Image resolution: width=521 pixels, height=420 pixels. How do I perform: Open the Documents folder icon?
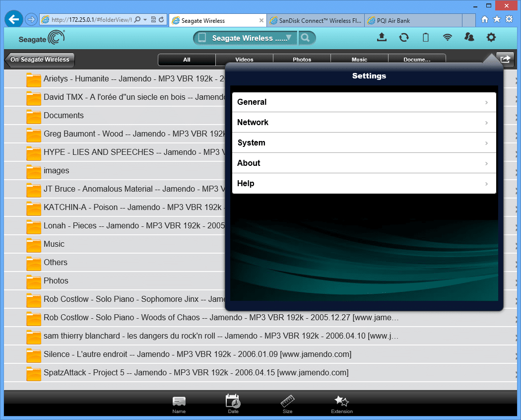[34, 116]
